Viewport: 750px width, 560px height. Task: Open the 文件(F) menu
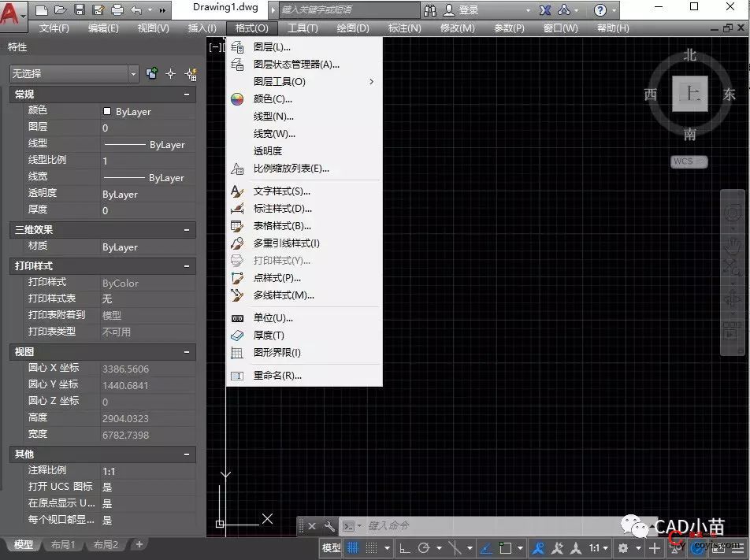pyautogui.click(x=54, y=28)
